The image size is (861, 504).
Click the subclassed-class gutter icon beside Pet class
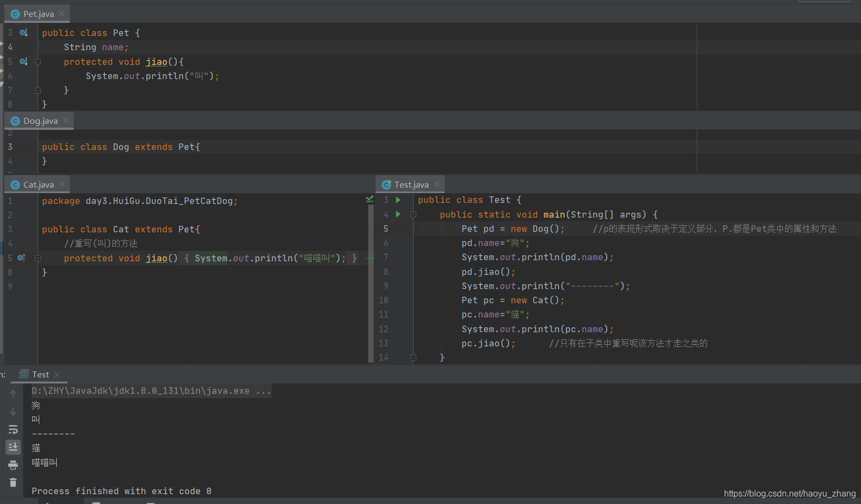coord(23,33)
